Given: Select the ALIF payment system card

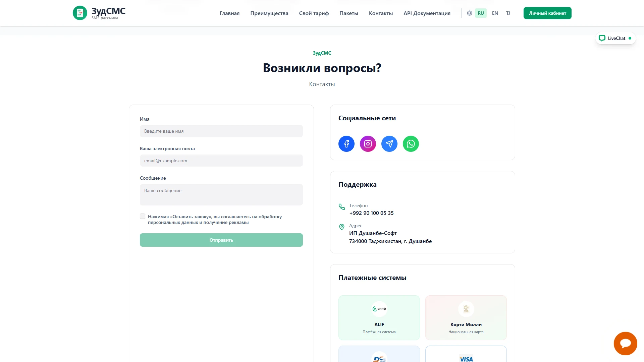Looking at the screenshot, I should tap(379, 318).
